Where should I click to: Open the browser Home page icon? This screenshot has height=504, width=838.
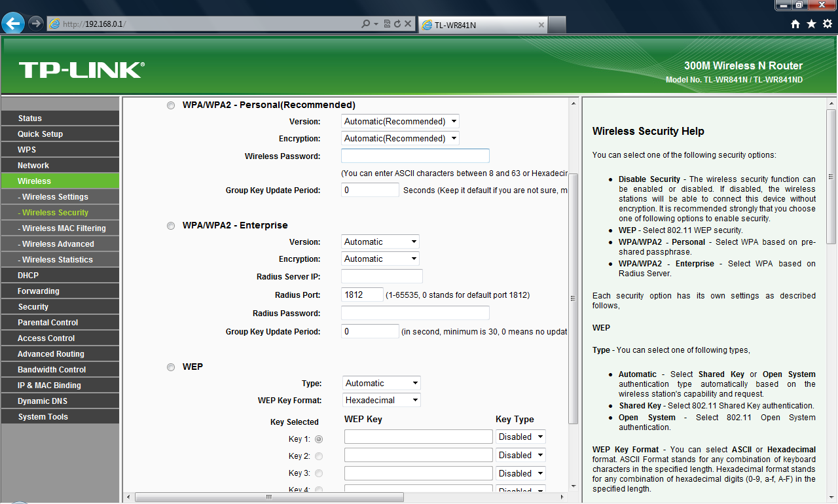click(x=795, y=24)
